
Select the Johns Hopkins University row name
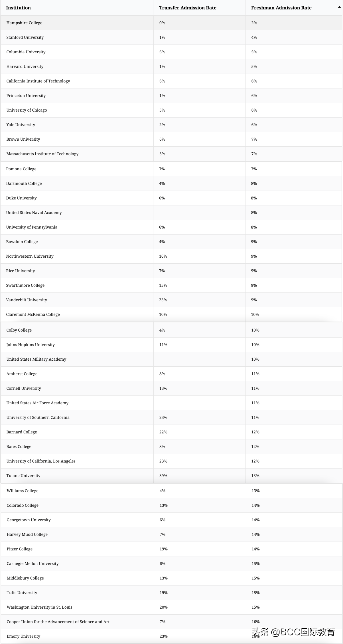point(31,345)
